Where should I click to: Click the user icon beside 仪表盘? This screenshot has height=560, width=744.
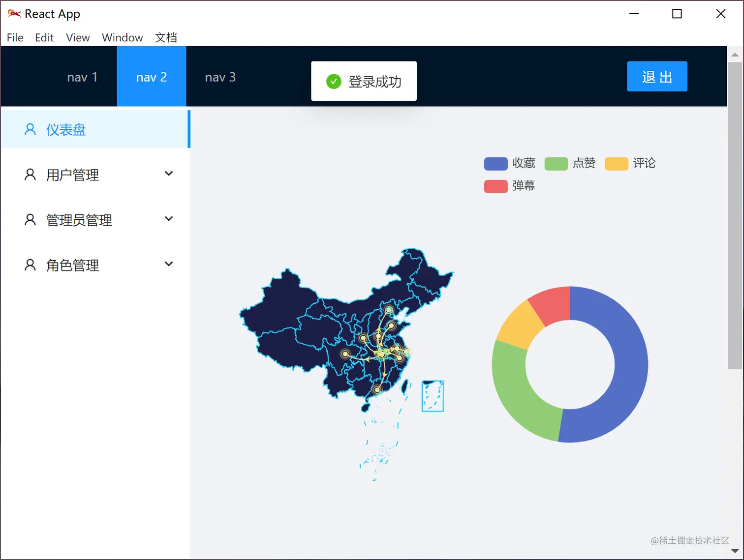(x=30, y=129)
